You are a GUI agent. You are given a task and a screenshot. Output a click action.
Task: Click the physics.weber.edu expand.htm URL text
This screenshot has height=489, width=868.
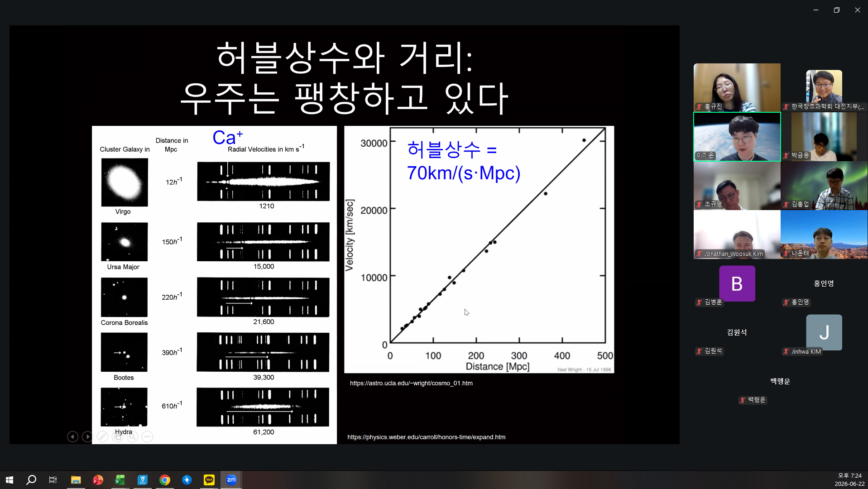pyautogui.click(x=426, y=437)
